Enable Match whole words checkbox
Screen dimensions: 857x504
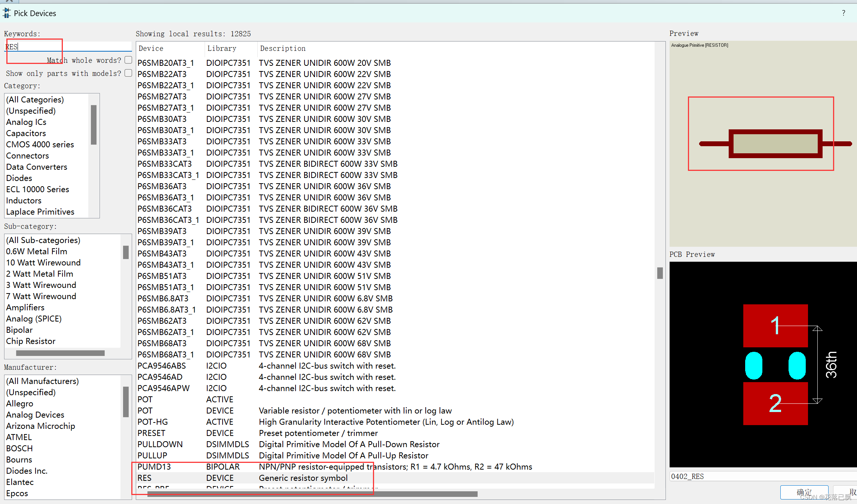click(x=128, y=60)
